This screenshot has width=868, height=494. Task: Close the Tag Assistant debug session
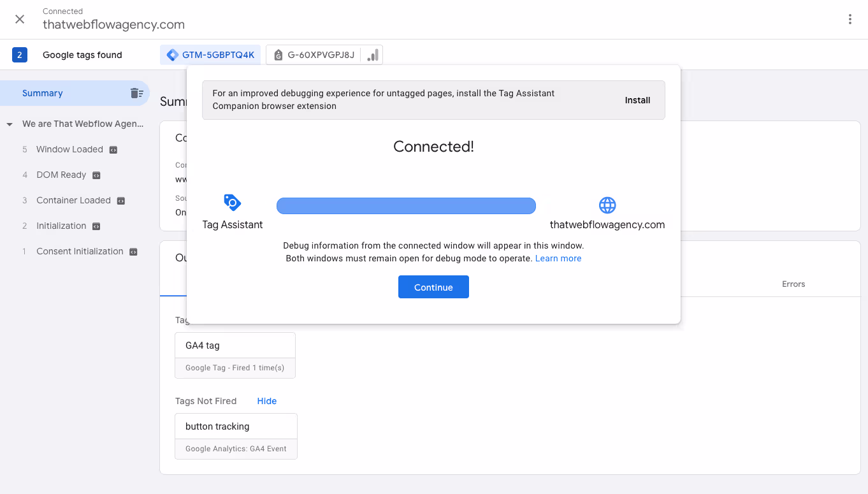[x=20, y=19]
